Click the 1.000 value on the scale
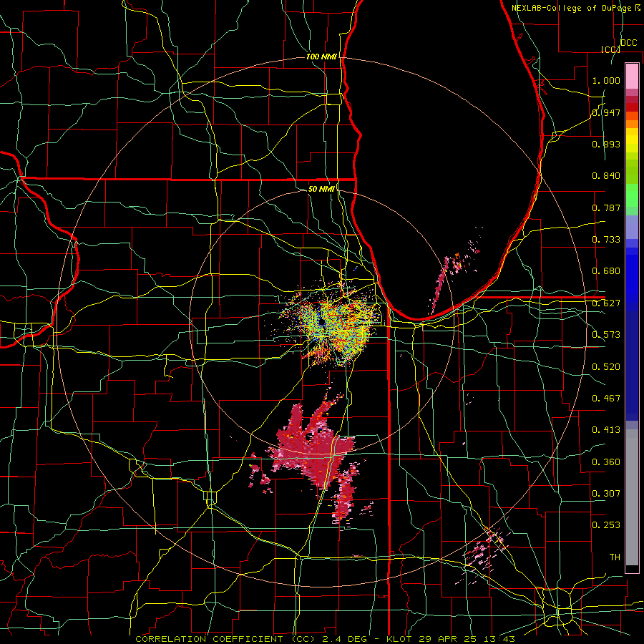 coord(606,80)
